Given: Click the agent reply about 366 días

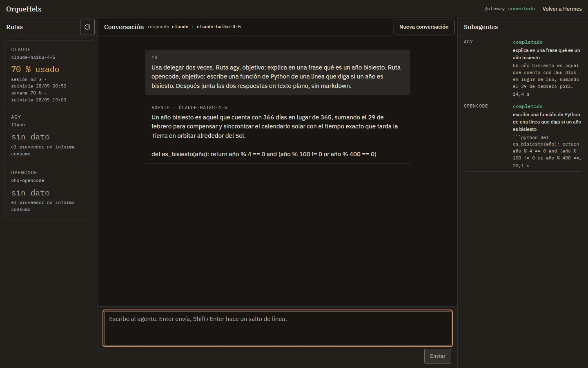Looking at the screenshot, I should pos(274,126).
